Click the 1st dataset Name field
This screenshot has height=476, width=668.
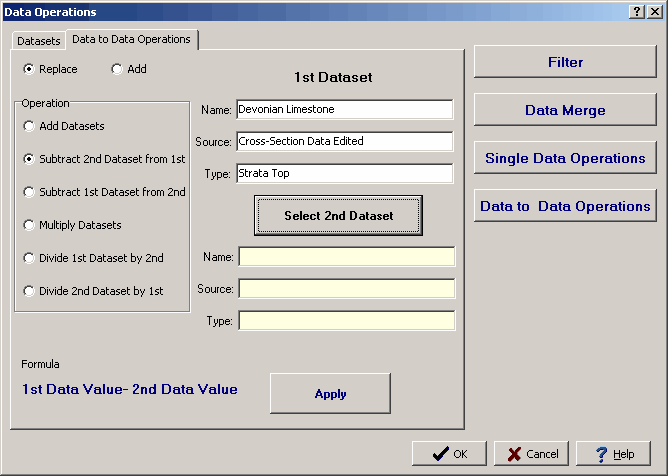click(344, 109)
